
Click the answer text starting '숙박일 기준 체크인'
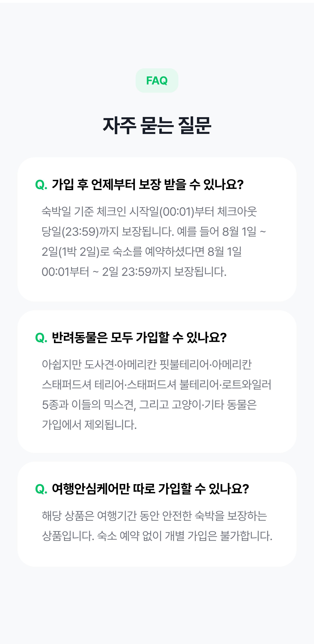[x=149, y=211]
